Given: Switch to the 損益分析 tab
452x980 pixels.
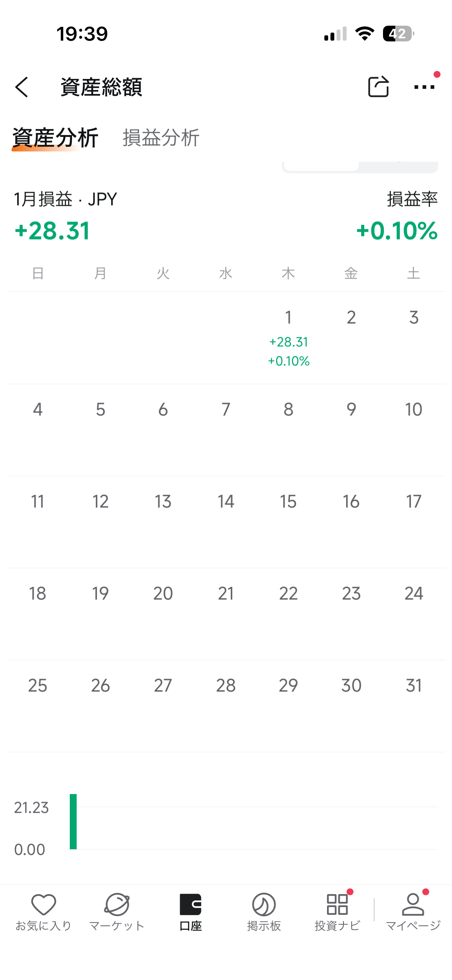Looking at the screenshot, I should pos(161,138).
